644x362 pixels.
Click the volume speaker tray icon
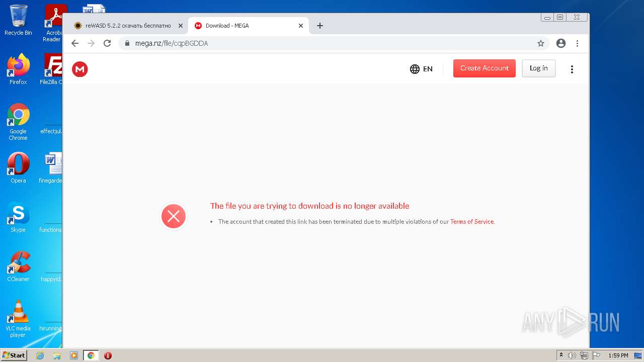click(x=572, y=355)
